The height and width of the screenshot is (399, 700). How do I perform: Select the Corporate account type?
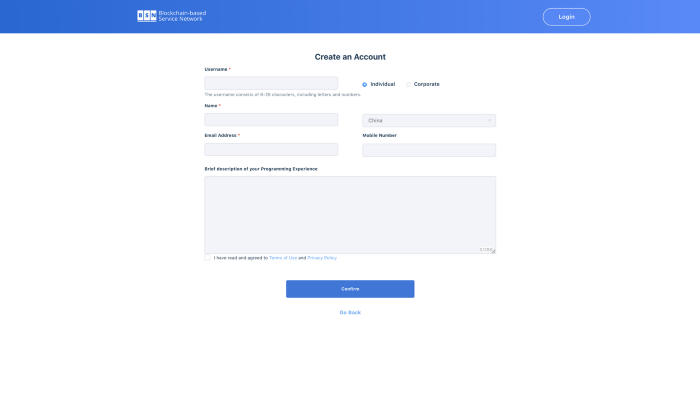(x=422, y=84)
